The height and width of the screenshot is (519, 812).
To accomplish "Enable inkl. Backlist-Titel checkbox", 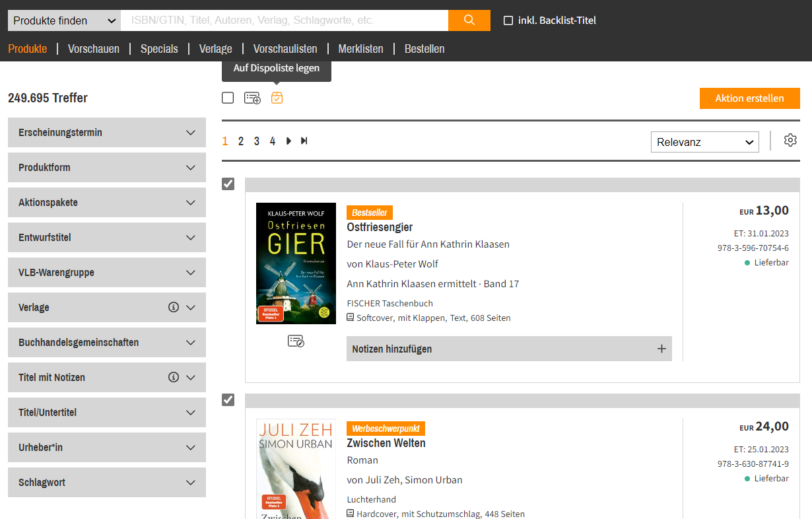I will (x=508, y=20).
